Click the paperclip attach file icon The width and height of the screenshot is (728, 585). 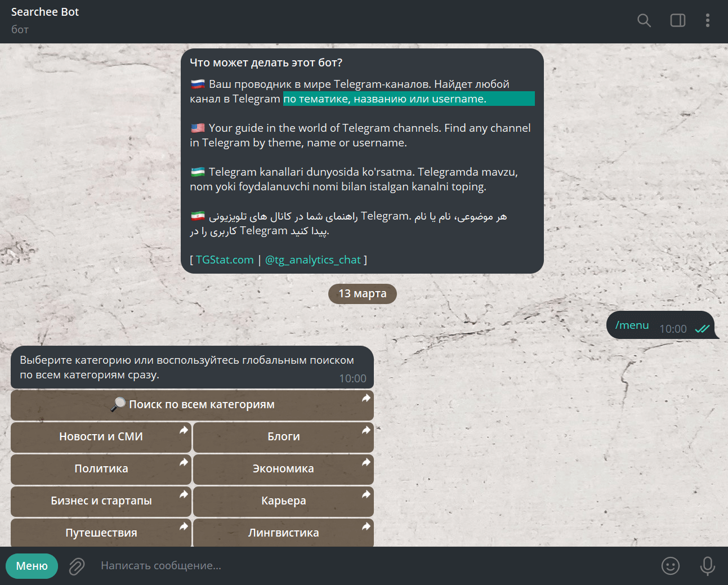[x=77, y=566]
